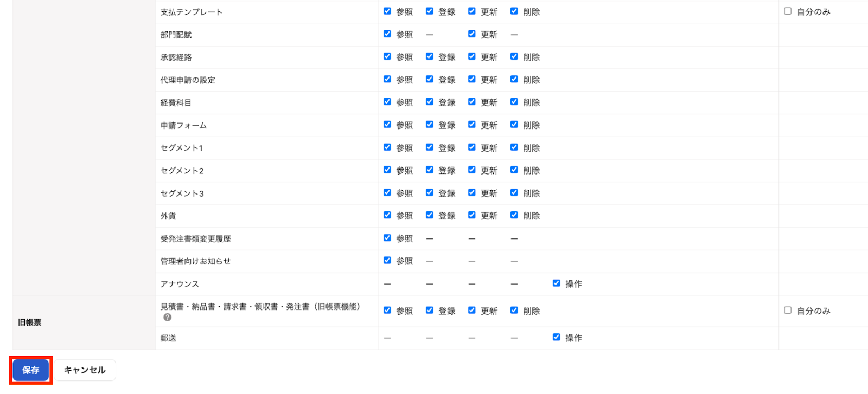868x394 pixels.
Task: Toggle 操作 checkbox for 郵送
Action: pyautogui.click(x=557, y=337)
